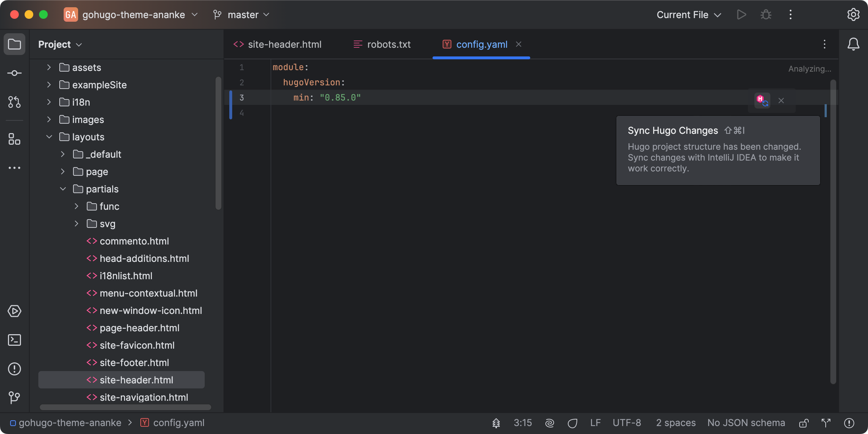Click gohugo-theme-ananke breadcrumb in status bar
The height and width of the screenshot is (434, 868).
(x=66, y=423)
